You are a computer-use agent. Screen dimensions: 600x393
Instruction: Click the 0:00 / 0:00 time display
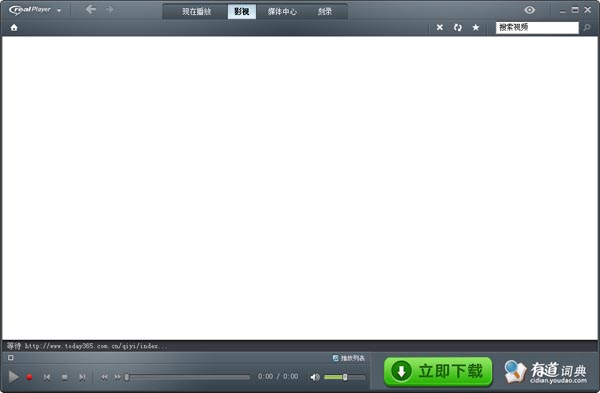pos(278,377)
